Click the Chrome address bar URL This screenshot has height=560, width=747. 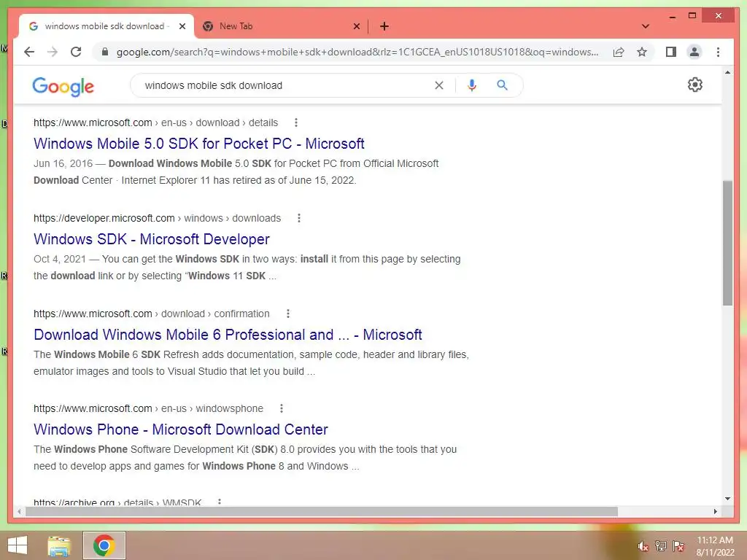pyautogui.click(x=357, y=52)
